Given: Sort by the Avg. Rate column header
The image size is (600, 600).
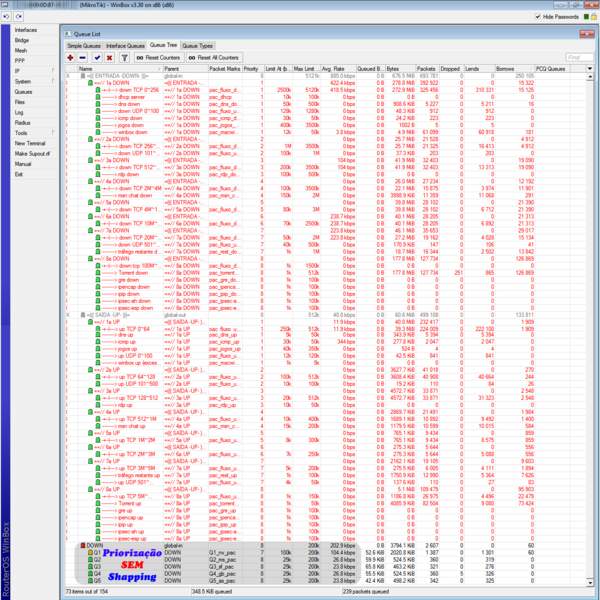Looking at the screenshot, I should tap(338, 69).
